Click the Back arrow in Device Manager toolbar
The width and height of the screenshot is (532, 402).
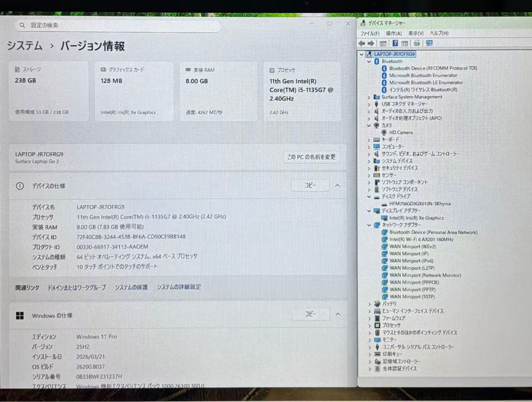point(363,43)
